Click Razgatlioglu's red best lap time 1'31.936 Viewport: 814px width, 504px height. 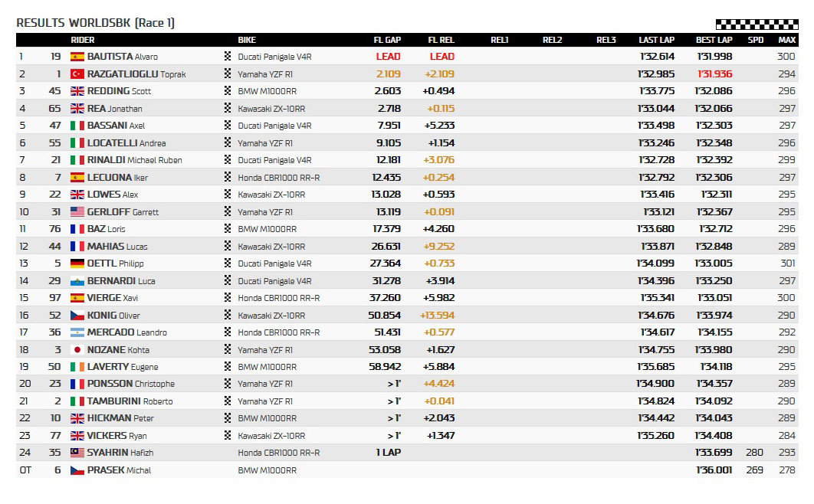(x=714, y=74)
